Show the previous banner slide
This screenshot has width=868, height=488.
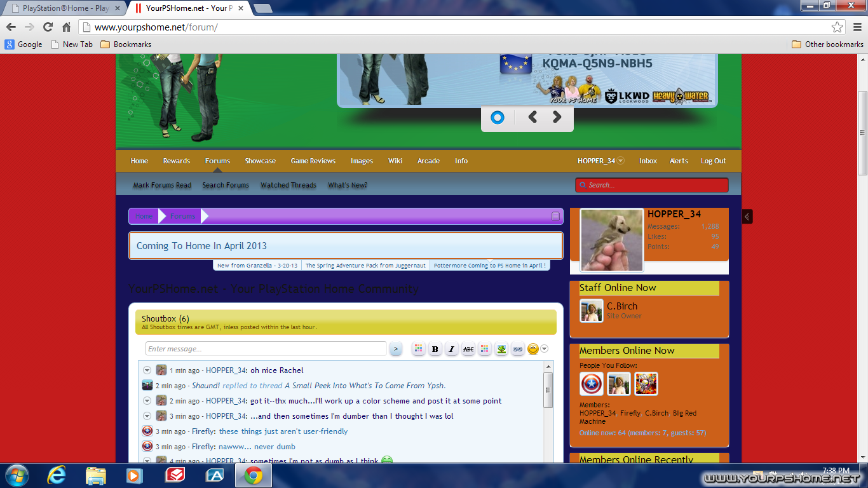[532, 117]
